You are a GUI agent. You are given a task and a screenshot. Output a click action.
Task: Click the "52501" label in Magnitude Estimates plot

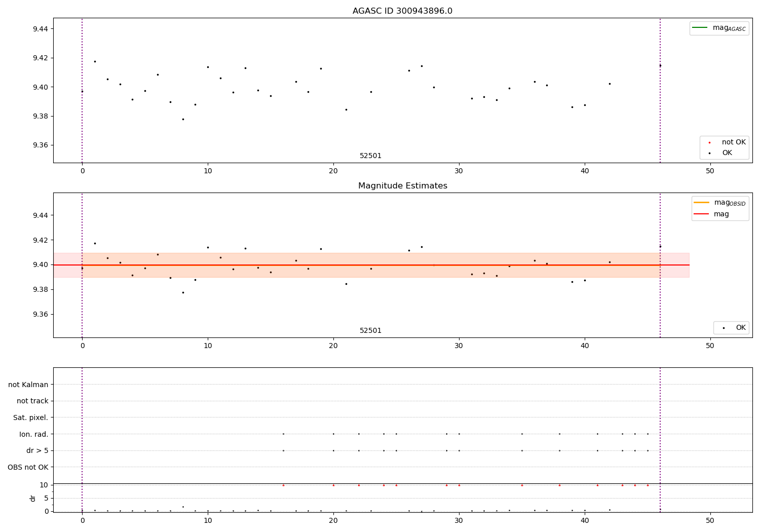(370, 331)
